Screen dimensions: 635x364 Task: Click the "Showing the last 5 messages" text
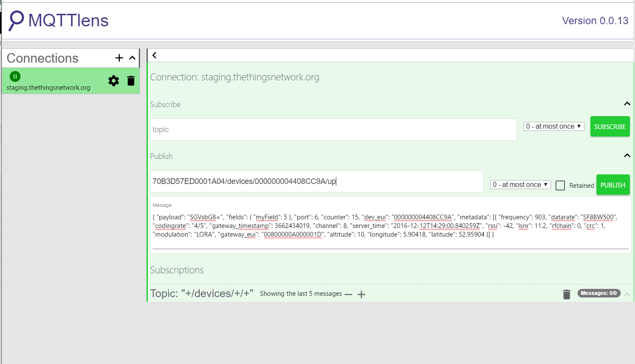[x=301, y=294]
